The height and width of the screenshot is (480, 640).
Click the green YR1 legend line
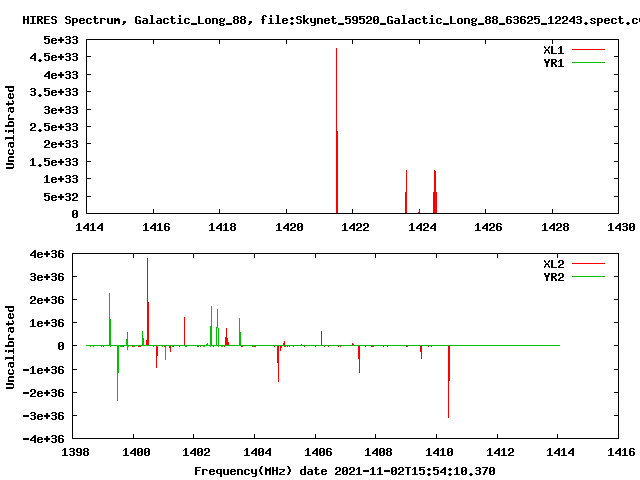pyautogui.click(x=588, y=63)
